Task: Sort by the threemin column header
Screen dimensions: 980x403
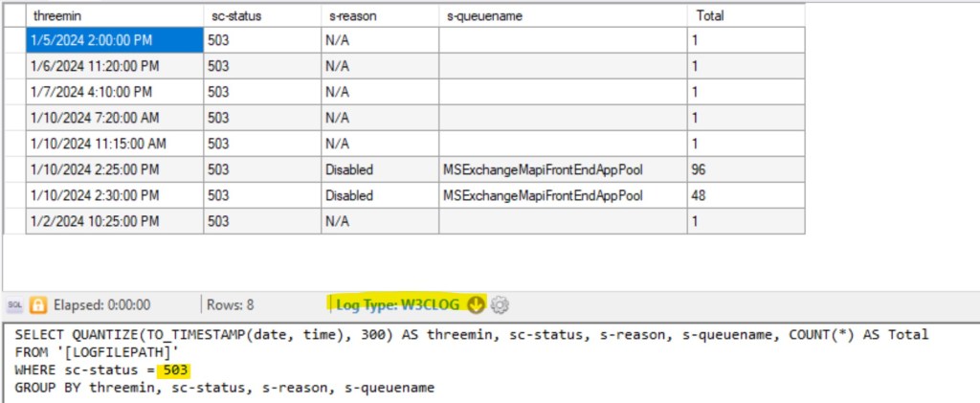Action: 114,15
